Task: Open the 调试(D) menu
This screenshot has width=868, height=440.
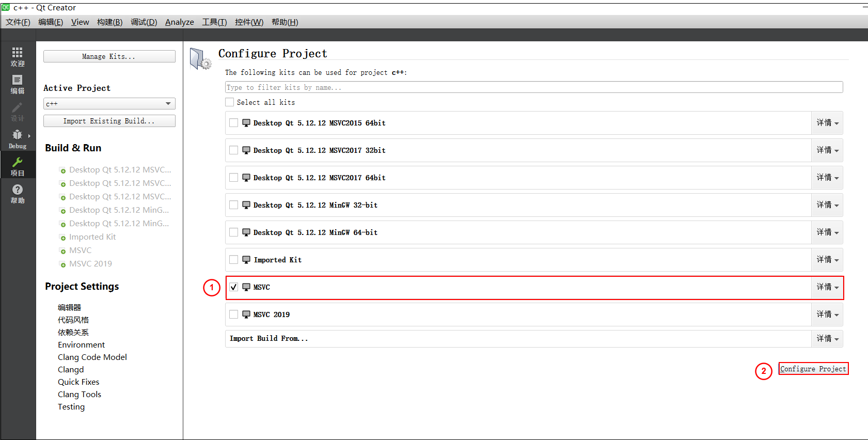Action: tap(144, 22)
